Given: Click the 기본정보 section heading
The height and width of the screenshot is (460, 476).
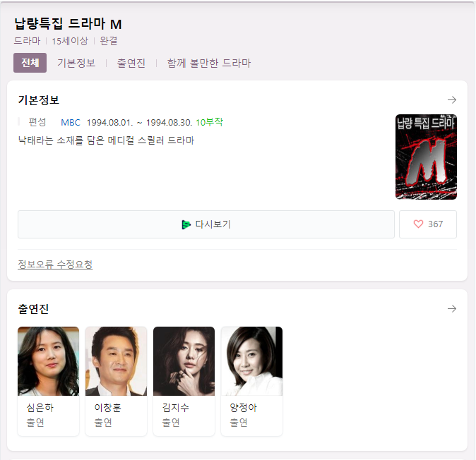Looking at the screenshot, I should (x=39, y=99).
